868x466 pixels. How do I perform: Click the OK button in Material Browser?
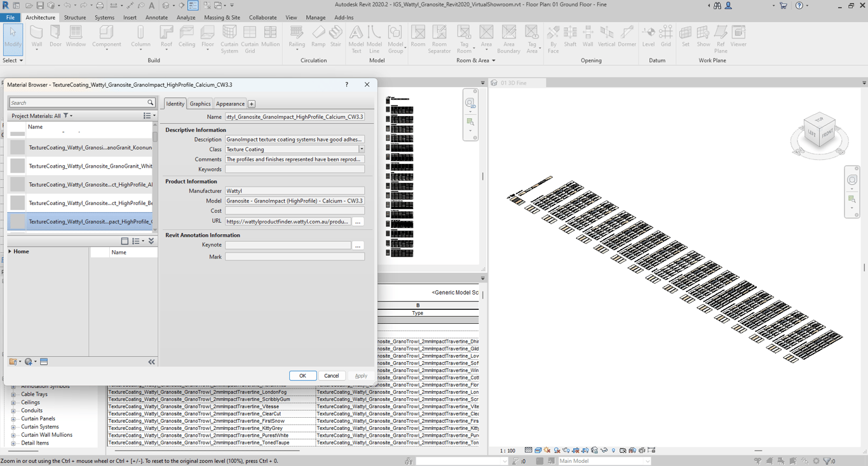302,376
